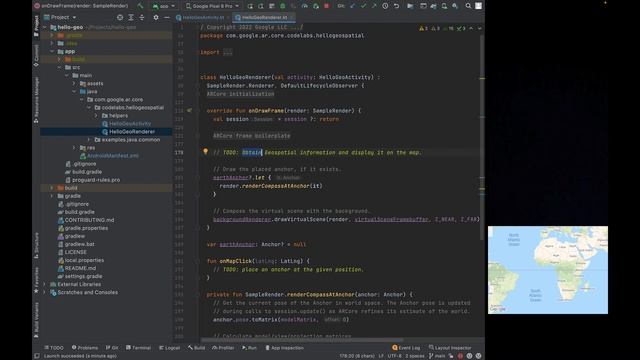
Task: Click the override gutter icon beside onDrawFrame
Action: click(189, 111)
